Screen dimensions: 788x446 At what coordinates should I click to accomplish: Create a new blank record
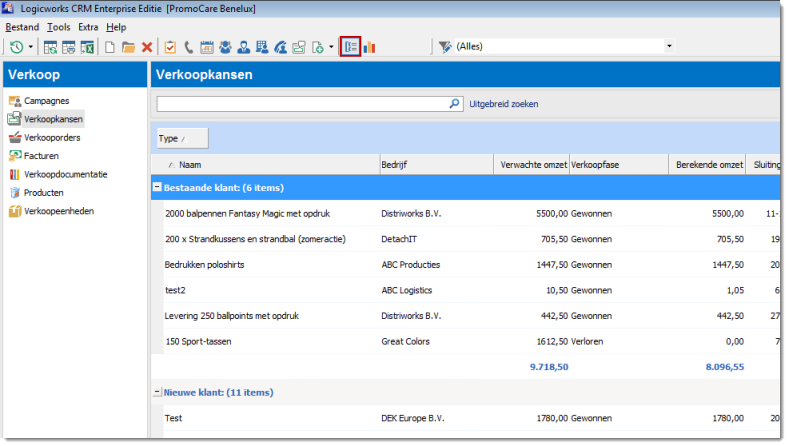[x=110, y=47]
